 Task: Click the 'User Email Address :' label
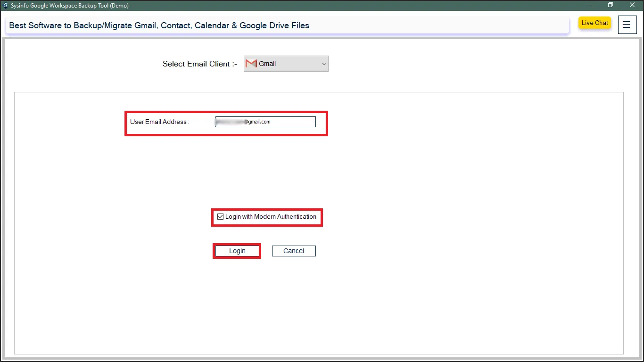click(159, 122)
